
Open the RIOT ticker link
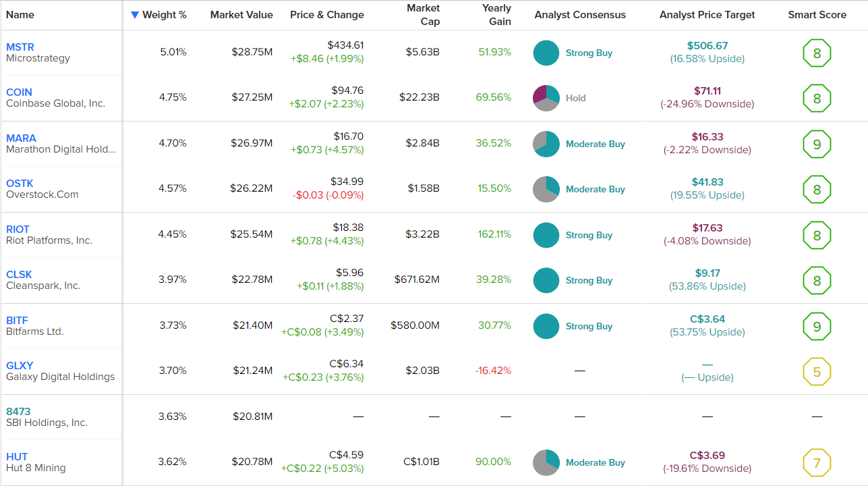pos(18,230)
